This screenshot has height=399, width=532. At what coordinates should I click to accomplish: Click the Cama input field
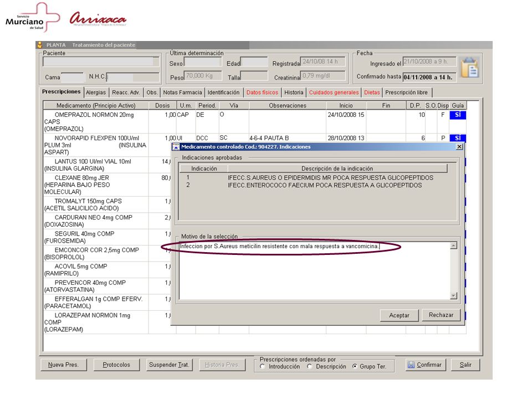(73, 77)
